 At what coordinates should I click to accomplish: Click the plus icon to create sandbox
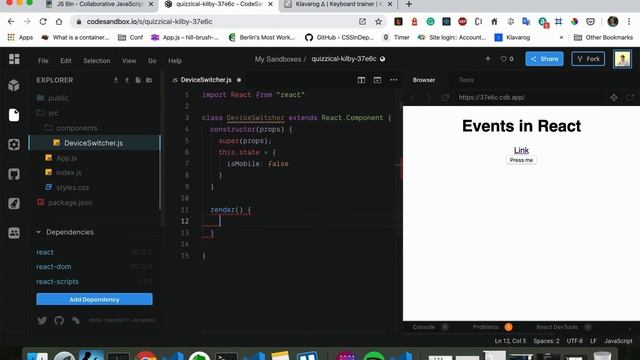(488, 59)
